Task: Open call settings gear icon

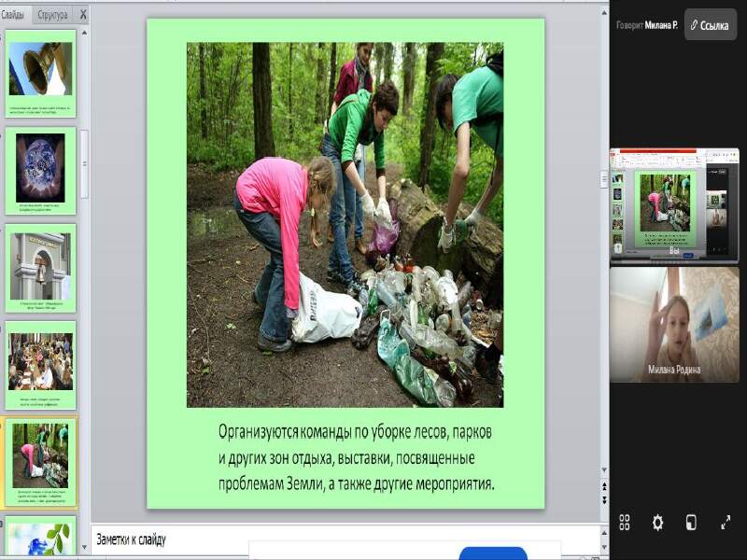Action: [657, 523]
